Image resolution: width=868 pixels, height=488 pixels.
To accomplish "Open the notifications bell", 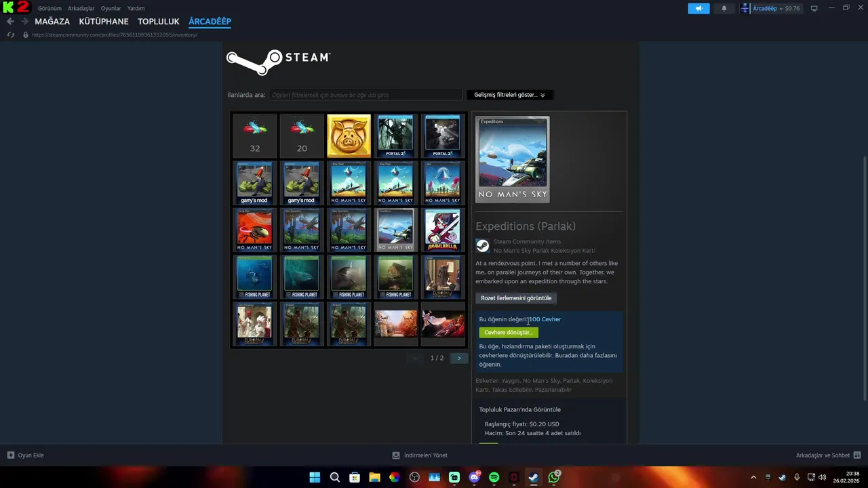I will [x=724, y=8].
